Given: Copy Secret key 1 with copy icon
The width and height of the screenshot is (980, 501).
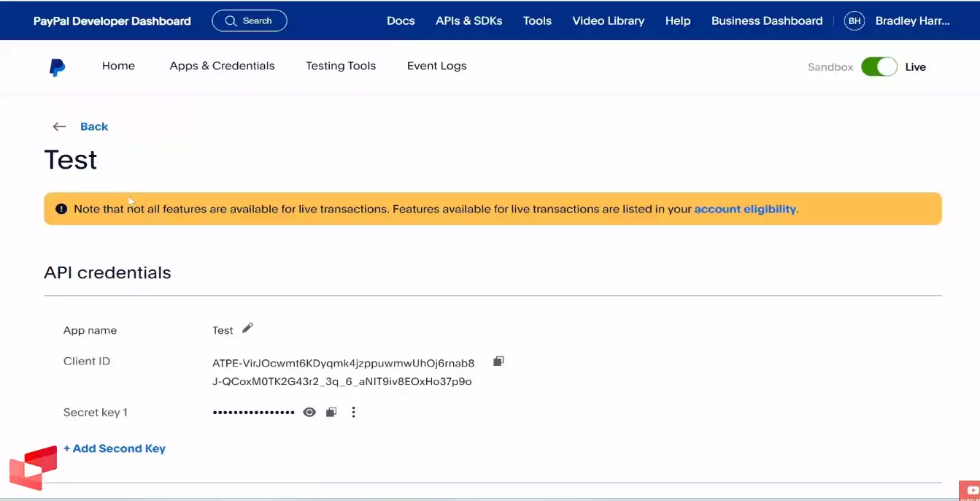Looking at the screenshot, I should click(331, 413).
